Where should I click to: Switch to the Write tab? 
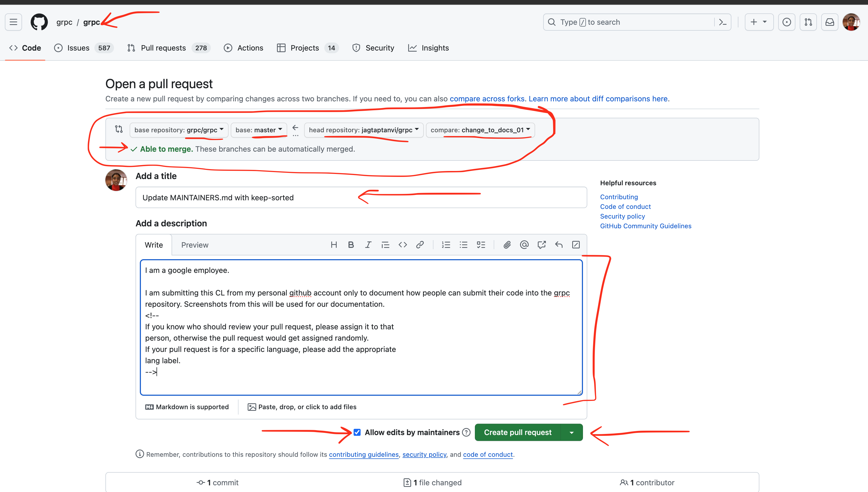point(154,244)
